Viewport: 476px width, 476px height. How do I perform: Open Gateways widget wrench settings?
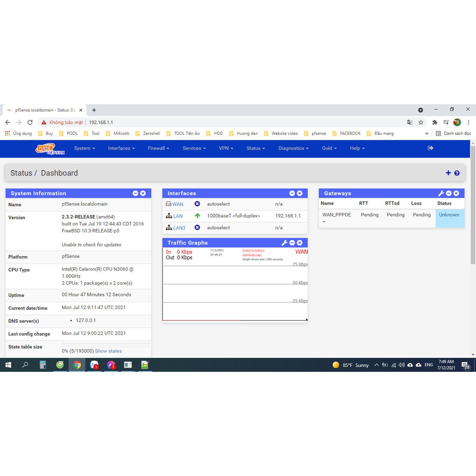(441, 193)
